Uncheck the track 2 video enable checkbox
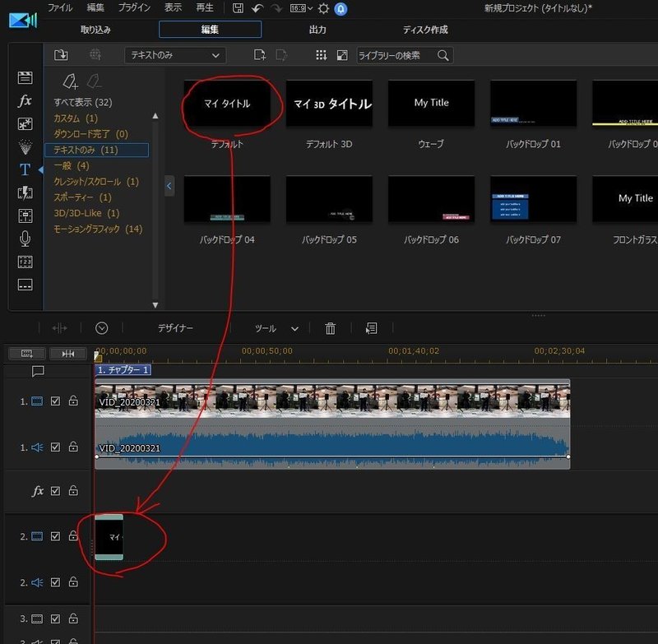This screenshot has height=644, width=658. pyautogui.click(x=56, y=535)
